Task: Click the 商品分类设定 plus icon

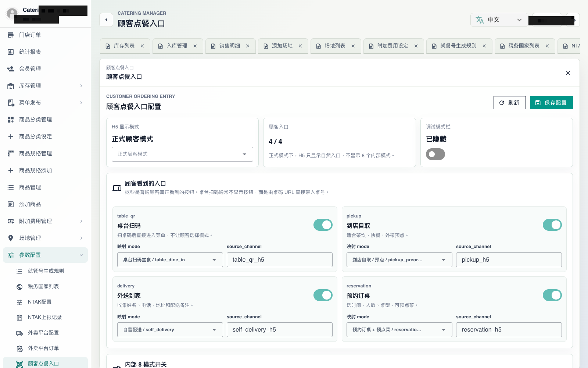Action: 11,137
